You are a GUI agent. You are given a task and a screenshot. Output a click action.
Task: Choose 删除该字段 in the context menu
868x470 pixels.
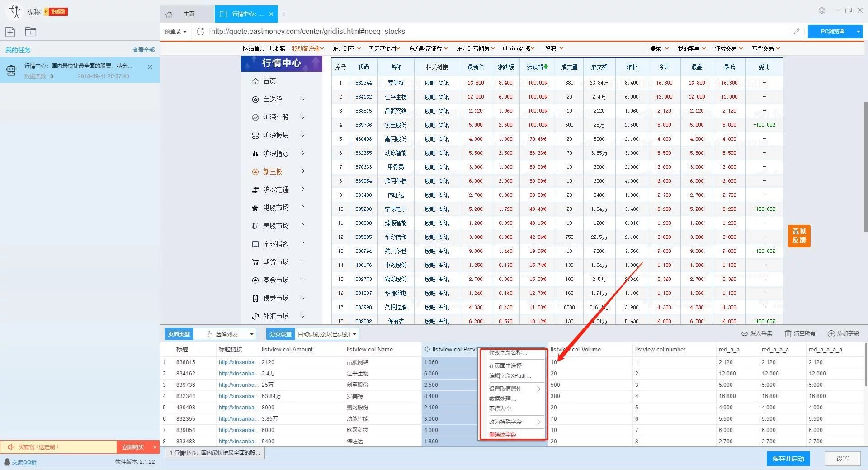point(502,435)
